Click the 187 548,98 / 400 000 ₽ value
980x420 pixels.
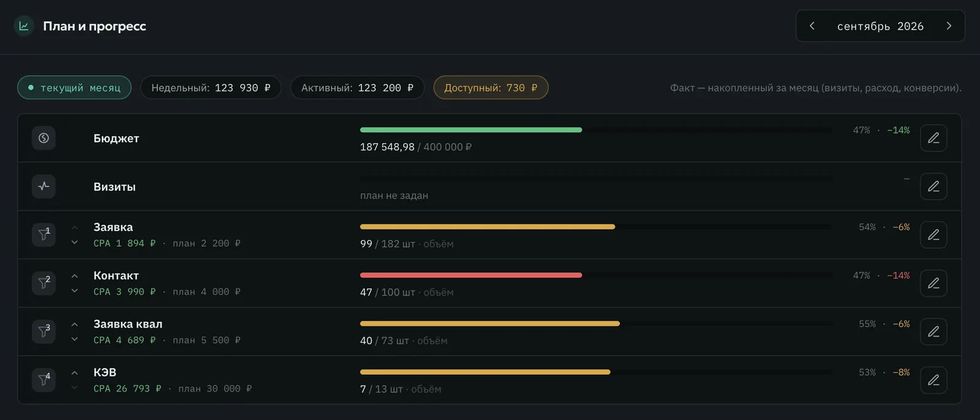[416, 147]
